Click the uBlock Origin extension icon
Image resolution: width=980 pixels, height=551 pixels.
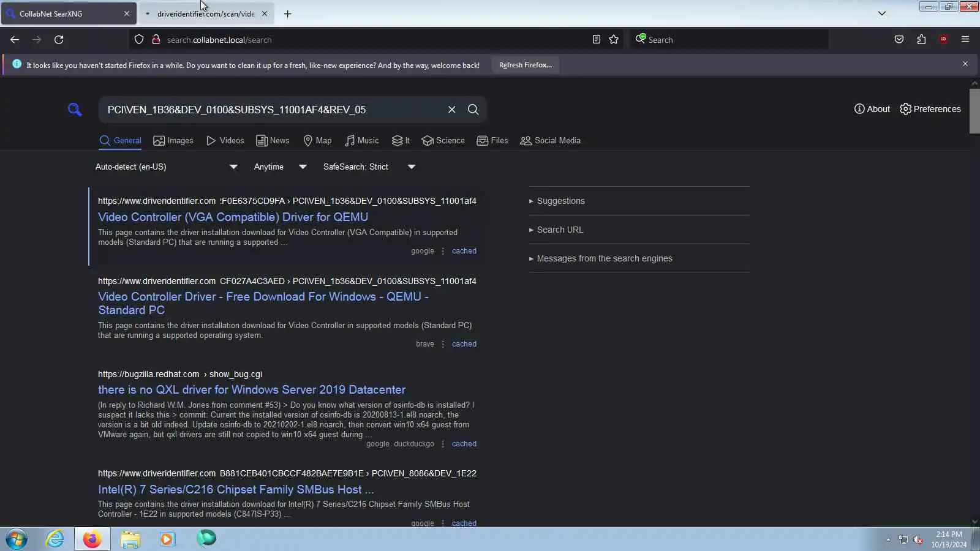point(943,40)
